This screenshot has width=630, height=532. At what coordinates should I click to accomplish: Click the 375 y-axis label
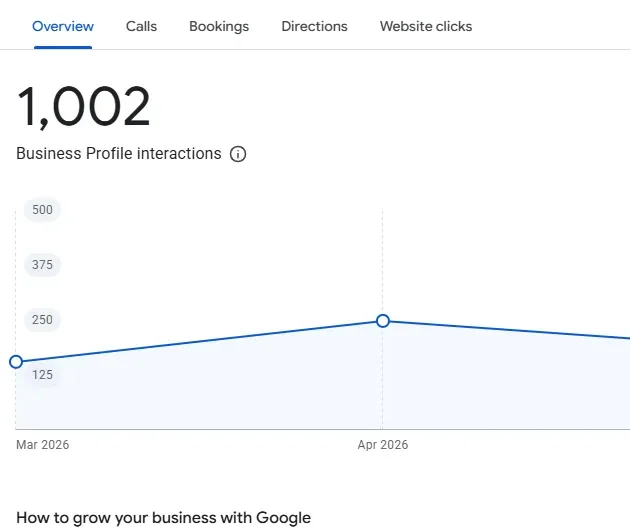(x=42, y=265)
